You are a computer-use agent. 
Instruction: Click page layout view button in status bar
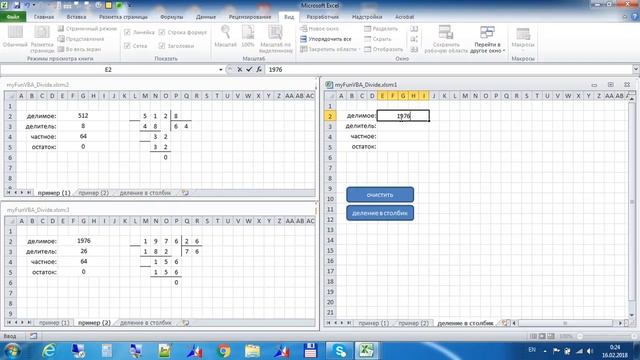(542, 336)
